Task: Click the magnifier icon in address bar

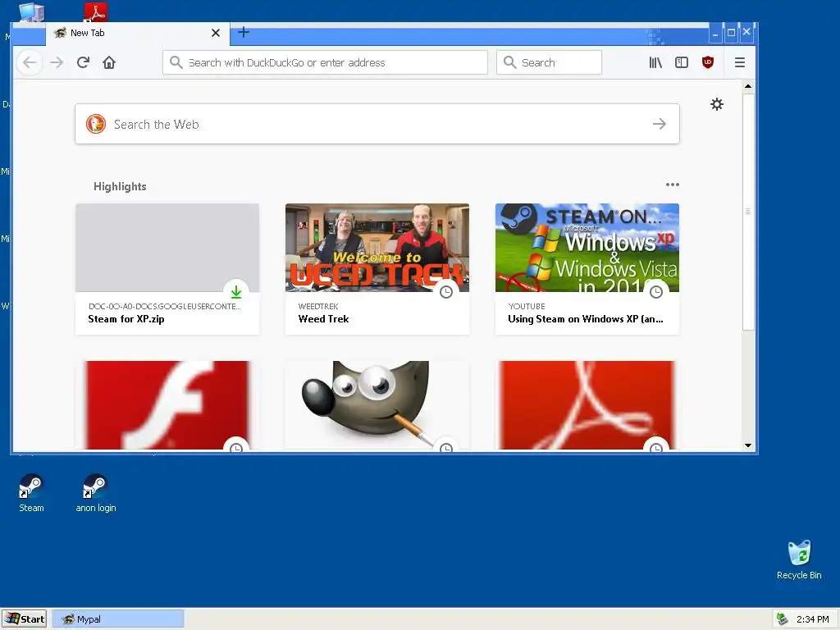Action: [x=176, y=62]
